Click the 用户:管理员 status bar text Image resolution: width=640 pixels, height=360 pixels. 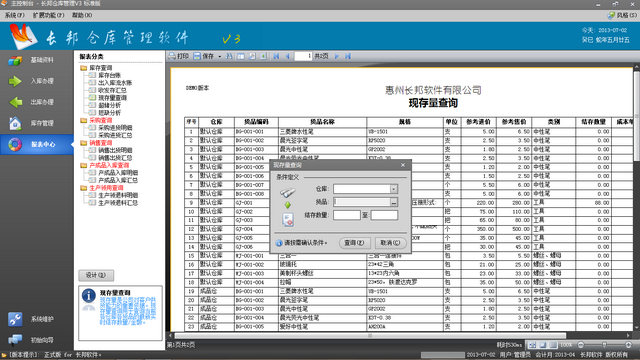click(515, 355)
